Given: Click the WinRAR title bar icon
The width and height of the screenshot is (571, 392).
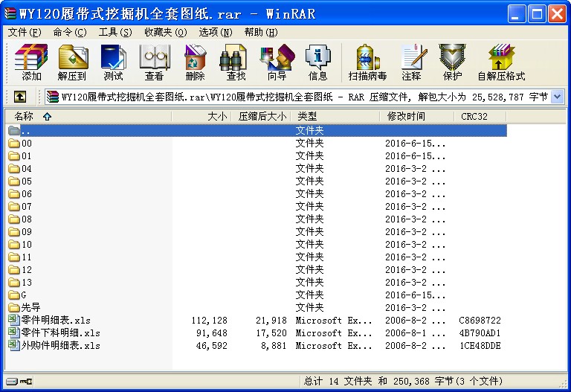Looking at the screenshot, I should (10, 13).
